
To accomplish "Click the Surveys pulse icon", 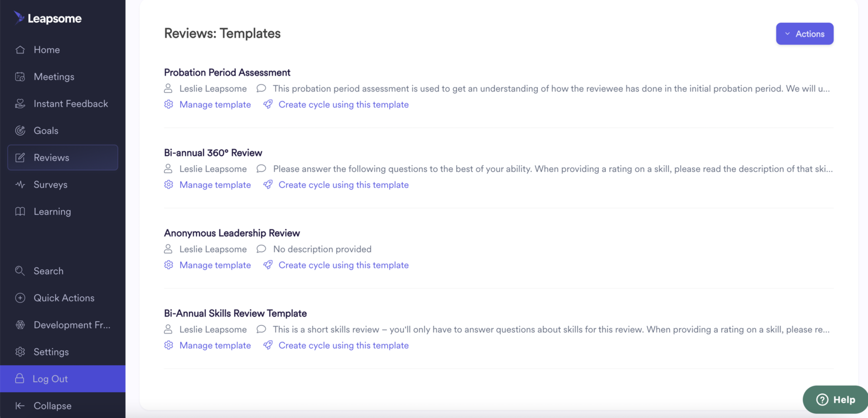I will tap(20, 185).
